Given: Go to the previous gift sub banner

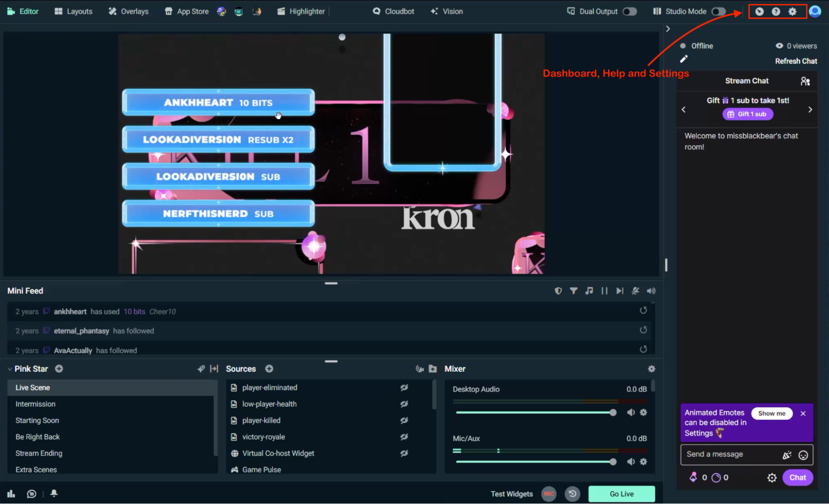Looking at the screenshot, I should 683,109.
